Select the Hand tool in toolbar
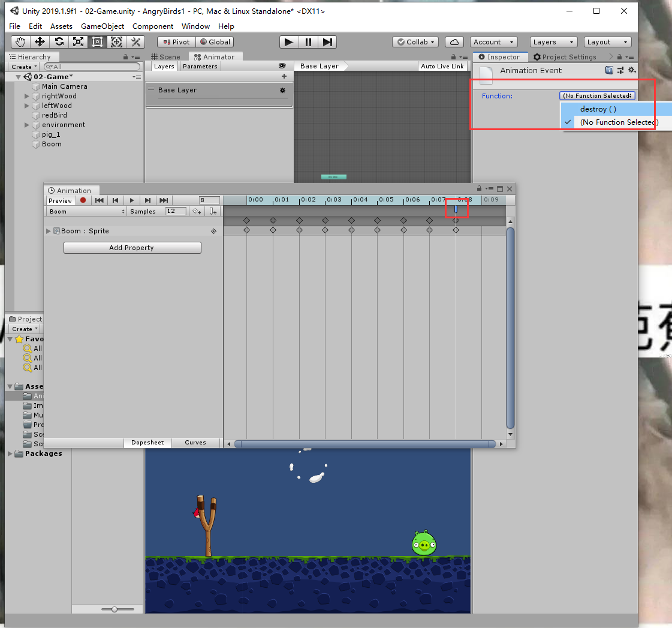Viewport: 672px width, 628px height. (x=20, y=41)
